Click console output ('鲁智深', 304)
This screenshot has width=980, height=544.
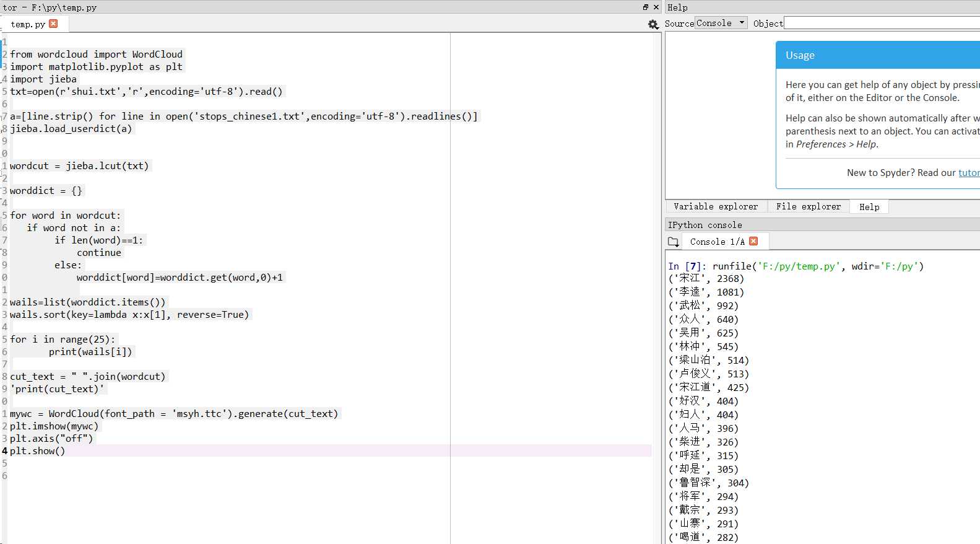tap(709, 483)
